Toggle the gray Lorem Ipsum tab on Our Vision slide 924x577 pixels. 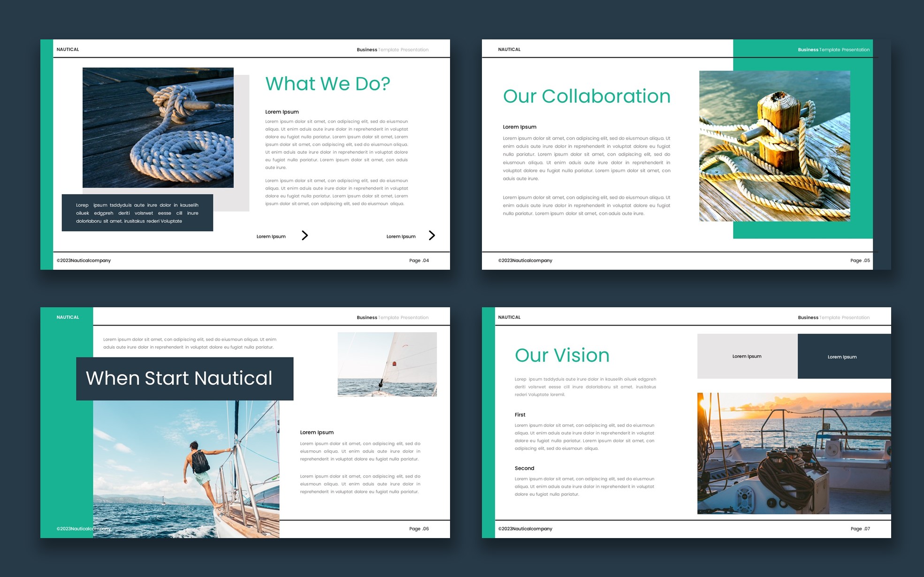(747, 357)
